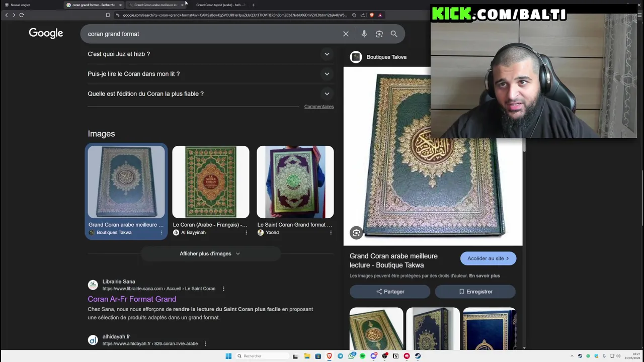Switch to 'coran grand format' tab

point(93,5)
